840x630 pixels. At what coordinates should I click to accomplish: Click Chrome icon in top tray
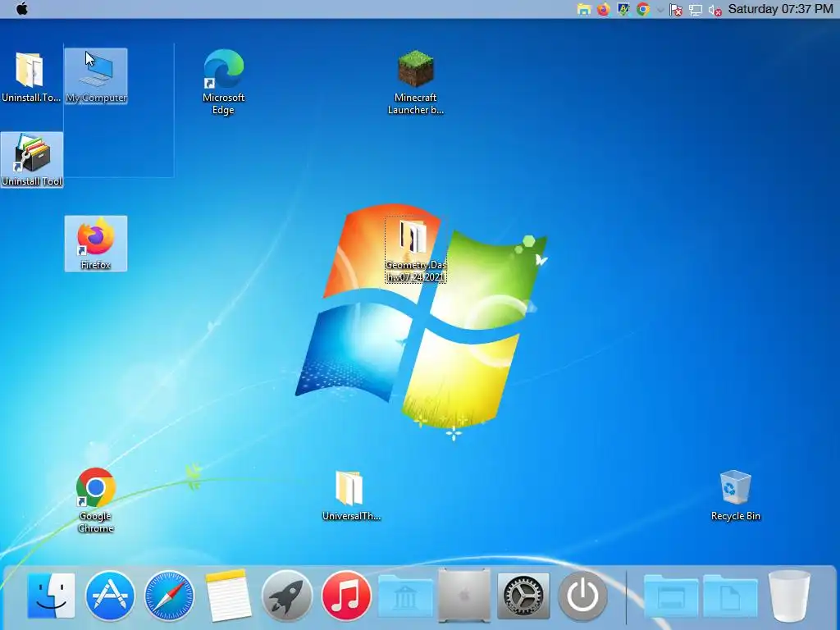tap(643, 10)
